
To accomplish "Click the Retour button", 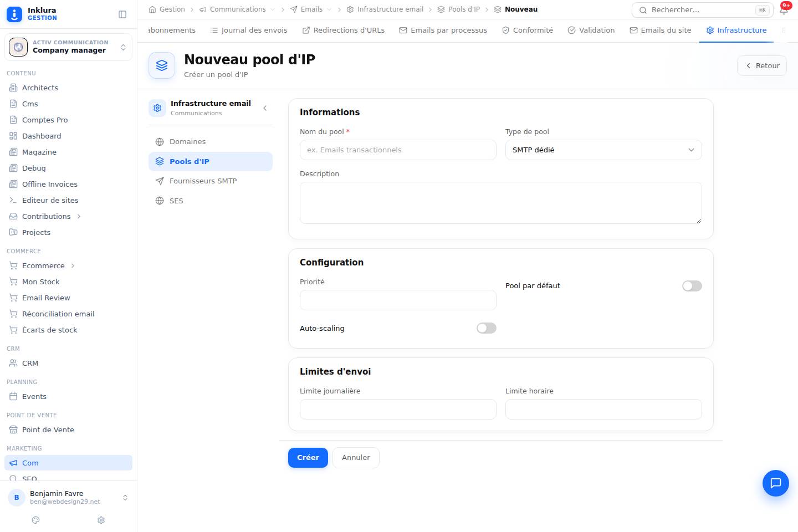I will [x=762, y=65].
